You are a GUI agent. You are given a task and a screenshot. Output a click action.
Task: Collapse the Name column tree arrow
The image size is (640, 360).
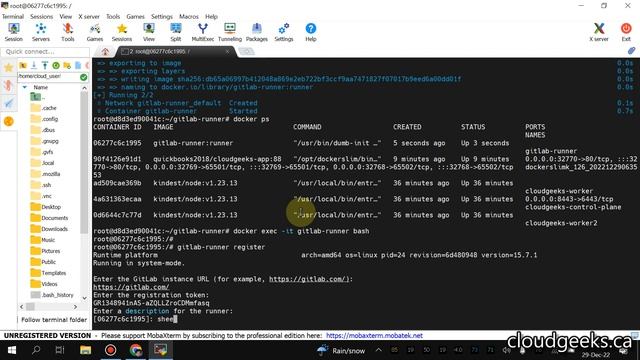click(25, 87)
